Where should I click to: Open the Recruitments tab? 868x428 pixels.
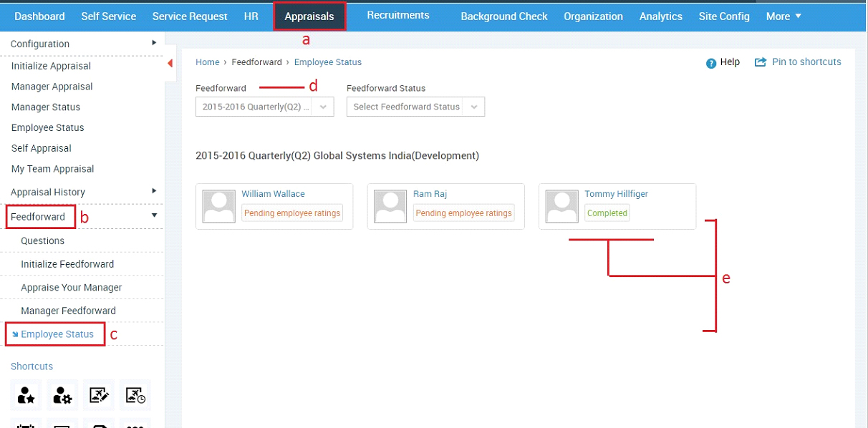coord(398,14)
